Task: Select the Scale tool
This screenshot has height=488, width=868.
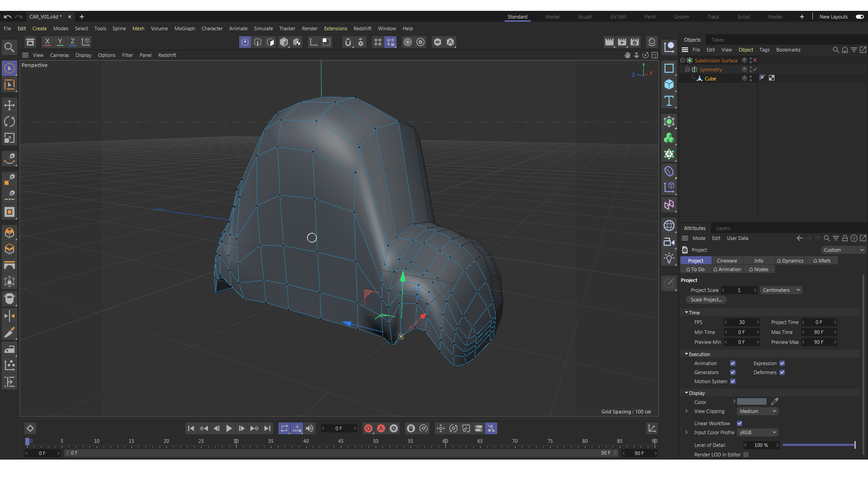Action: (9, 138)
